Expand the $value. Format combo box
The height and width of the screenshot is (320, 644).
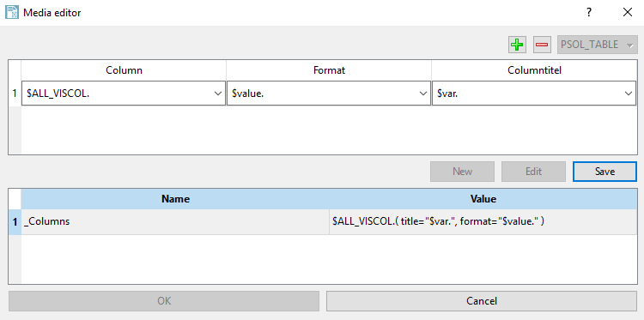329,94
